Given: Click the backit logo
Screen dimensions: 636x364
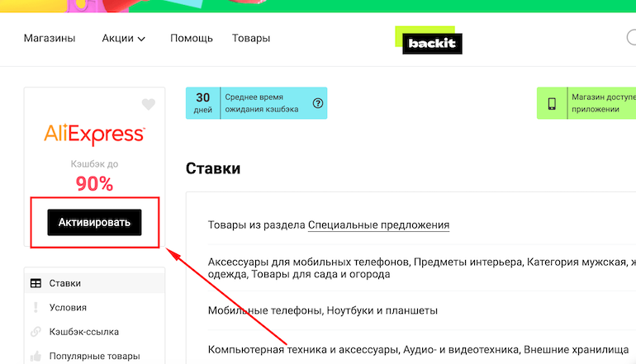Looking at the screenshot, I should [429, 40].
